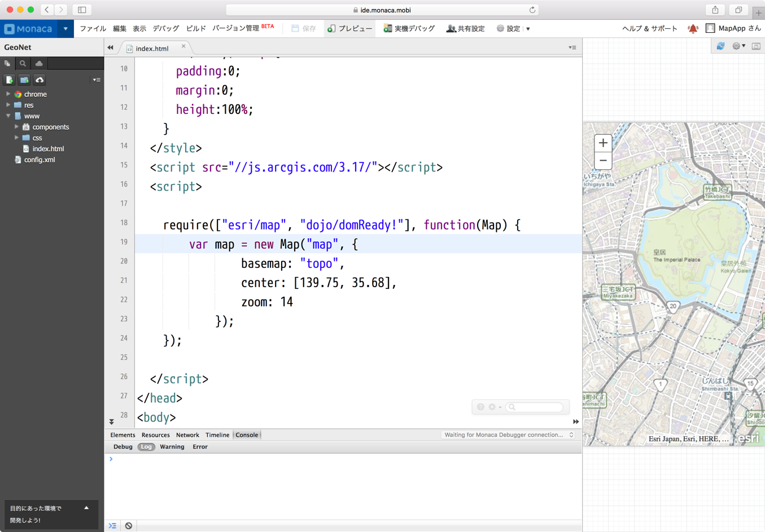This screenshot has height=532, width=765.
Task: Click the 実機デバッグ button
Action: (x=409, y=29)
